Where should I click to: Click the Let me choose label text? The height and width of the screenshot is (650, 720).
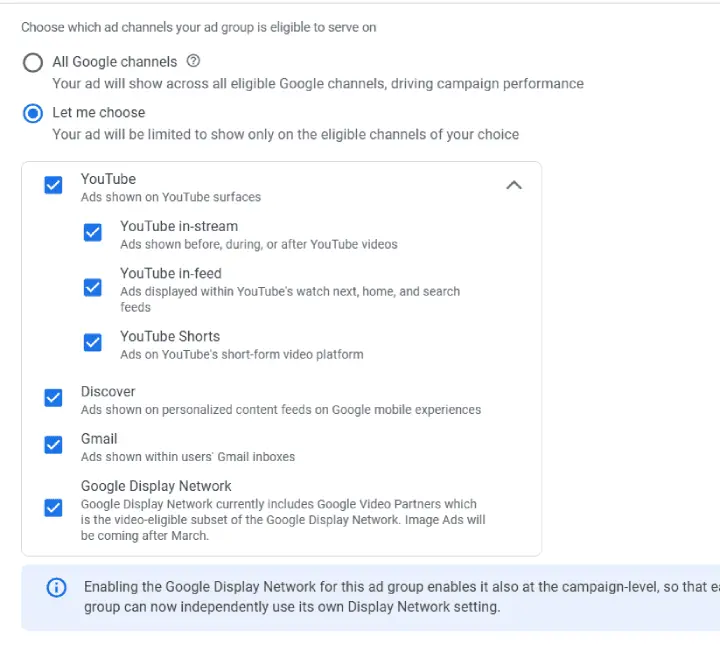point(99,112)
